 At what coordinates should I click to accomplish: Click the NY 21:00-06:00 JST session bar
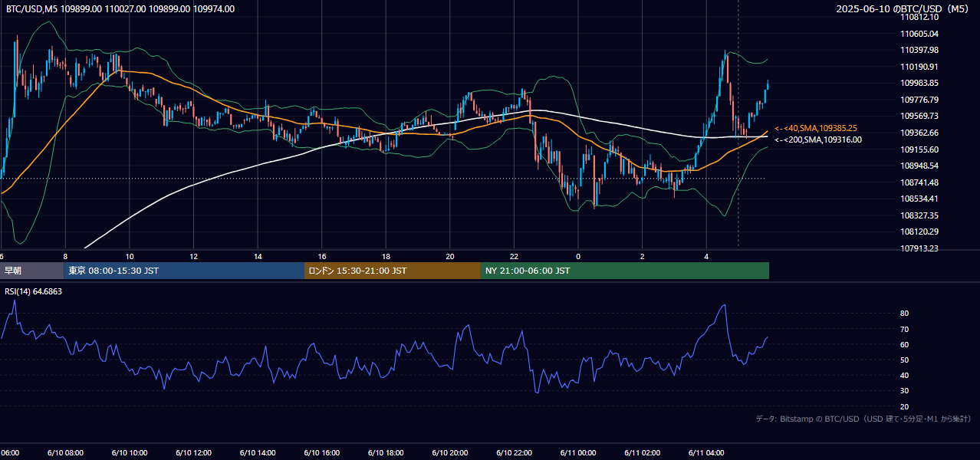coord(625,271)
